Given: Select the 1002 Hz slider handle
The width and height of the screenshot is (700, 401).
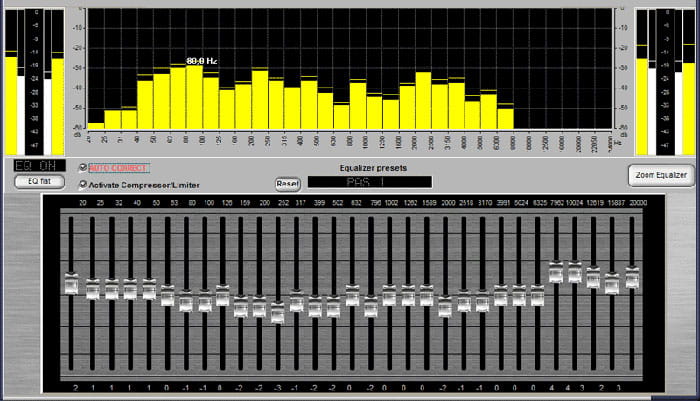Looking at the screenshot, I should [x=389, y=296].
